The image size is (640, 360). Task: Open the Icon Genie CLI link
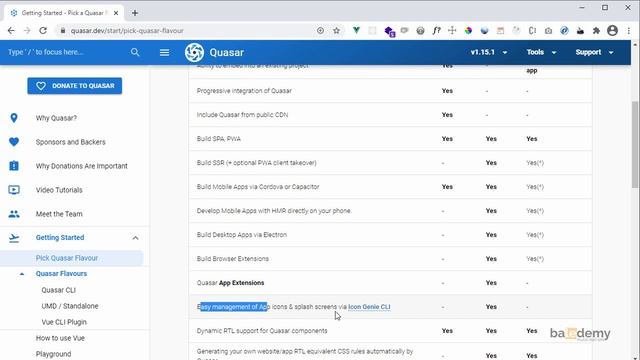point(369,307)
